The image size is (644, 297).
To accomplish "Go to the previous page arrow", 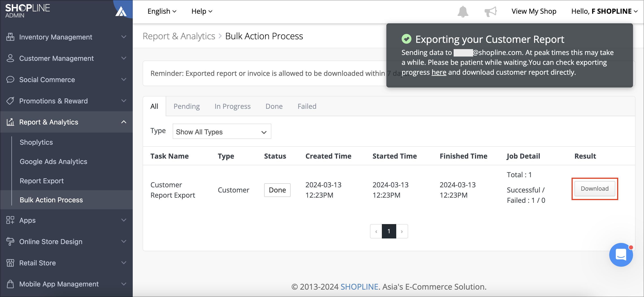I will pos(376,231).
